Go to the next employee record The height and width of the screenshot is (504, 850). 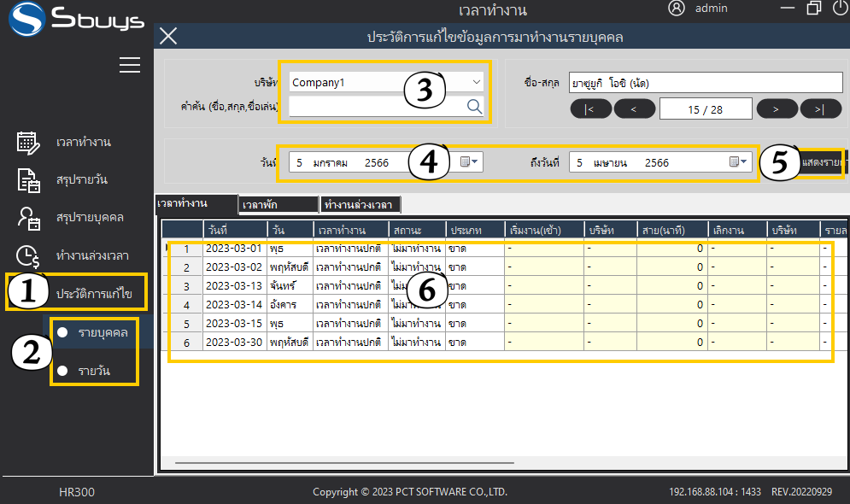[x=774, y=108]
